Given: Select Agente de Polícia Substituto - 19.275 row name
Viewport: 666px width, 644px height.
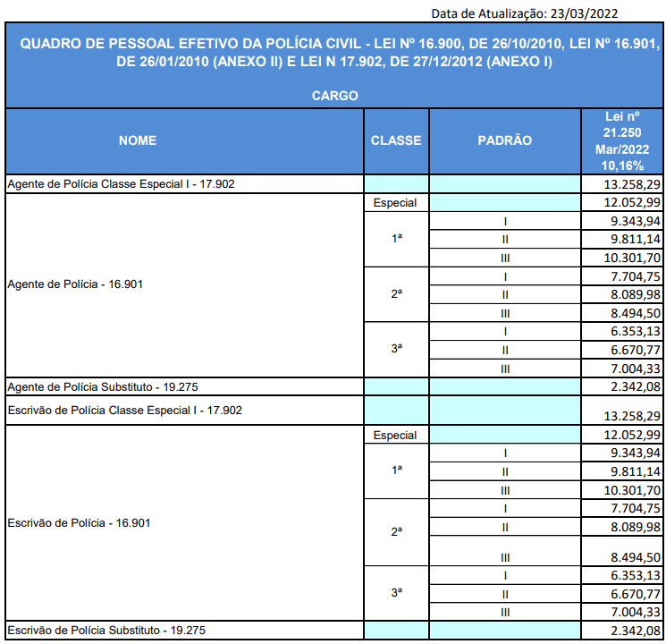Looking at the screenshot, I should pos(106,386).
